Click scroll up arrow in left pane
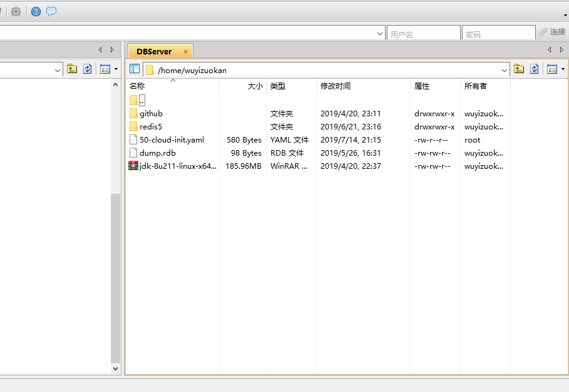Screen dimensions: 569x392 coord(115,84)
